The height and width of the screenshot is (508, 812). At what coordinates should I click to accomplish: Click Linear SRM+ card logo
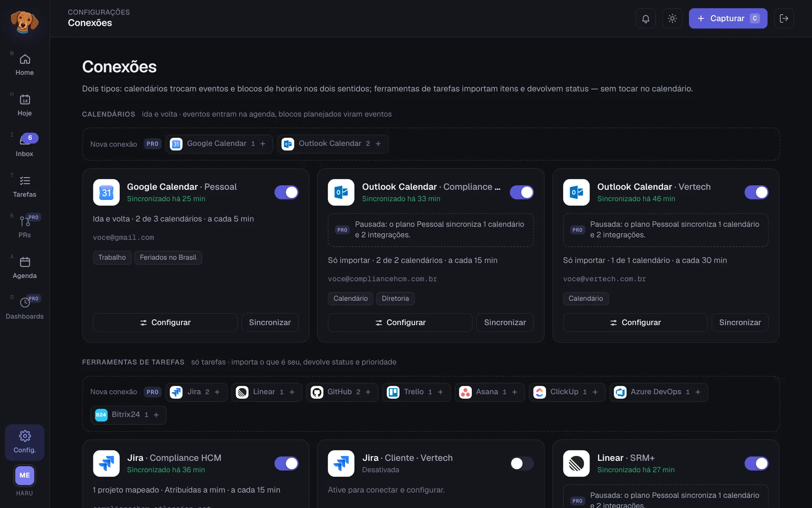[x=577, y=463]
